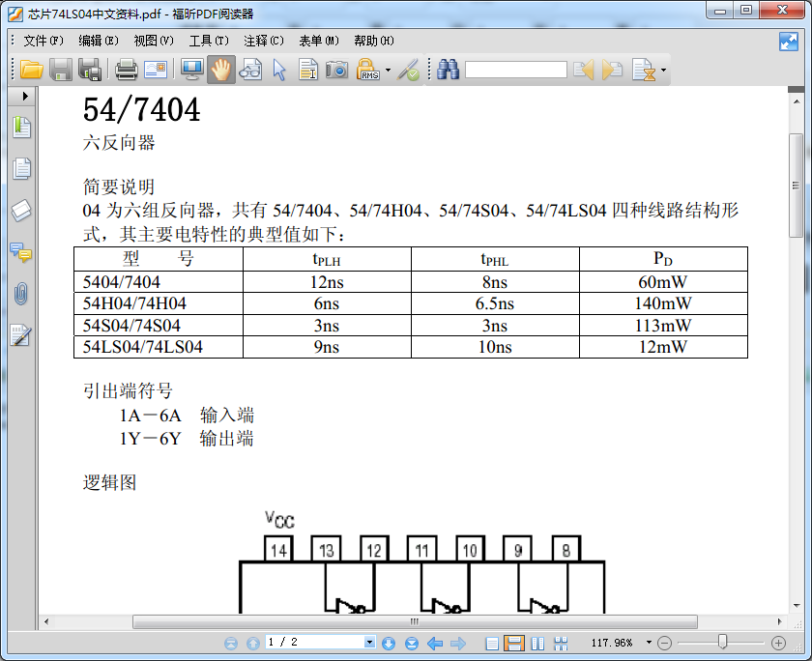Viewport: 812px width, 661px height.
Task: Open the Comments side panel
Action: point(20,252)
